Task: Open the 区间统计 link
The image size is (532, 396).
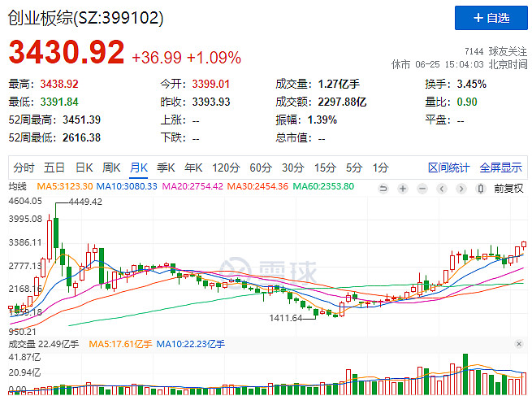Action: [x=448, y=168]
